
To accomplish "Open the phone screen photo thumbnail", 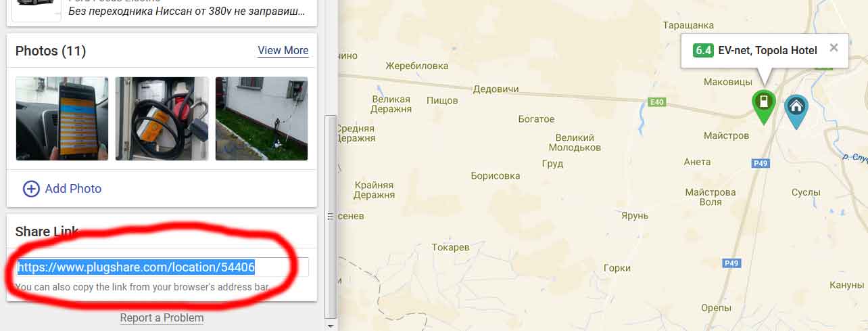I will (x=62, y=118).
